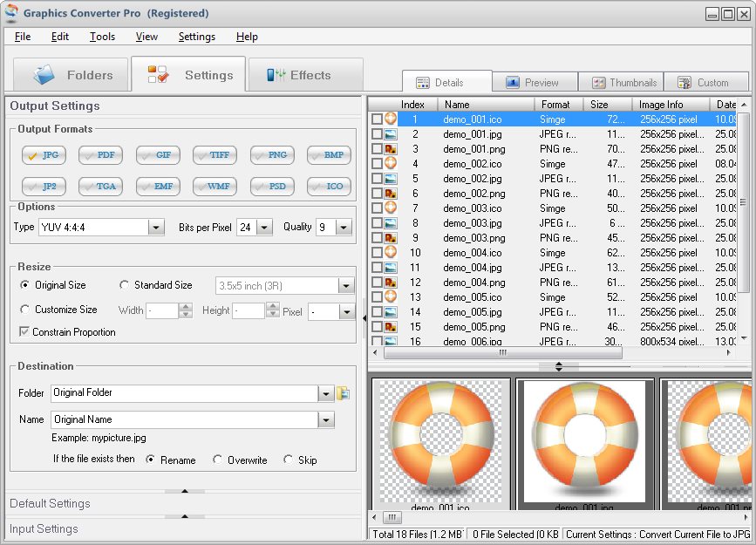Click the Width field stepper
The image size is (756, 545).
(x=186, y=311)
